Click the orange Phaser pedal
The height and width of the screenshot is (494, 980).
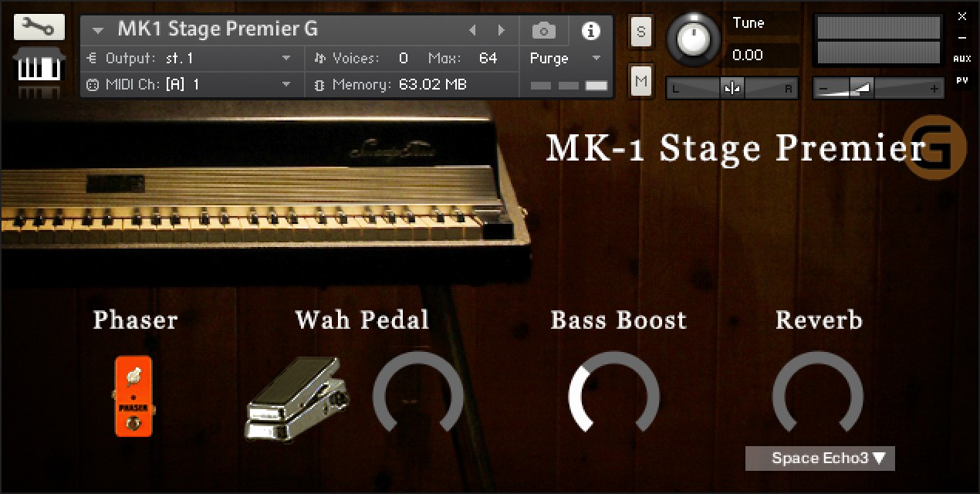click(133, 396)
